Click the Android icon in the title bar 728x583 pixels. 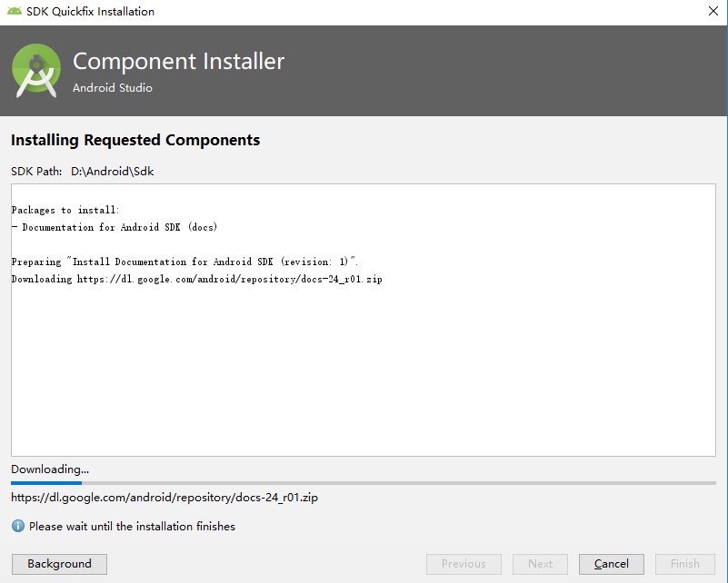tap(15, 12)
